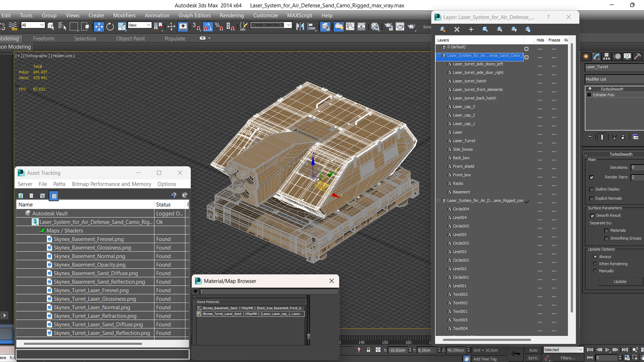
Task: Open Material/Map Browser options arrow
Action: click(196, 291)
